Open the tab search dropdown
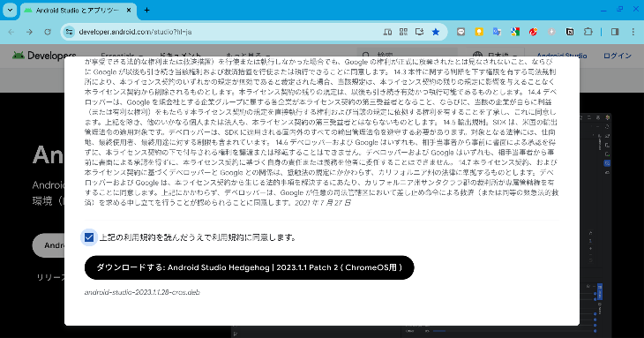Image resolution: width=644 pixels, height=338 pixels. (10, 11)
